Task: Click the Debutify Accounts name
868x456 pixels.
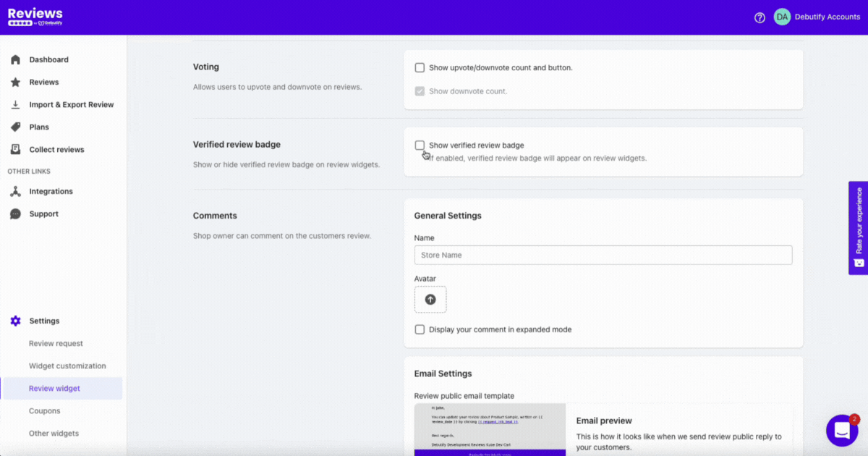Action: 827,17
